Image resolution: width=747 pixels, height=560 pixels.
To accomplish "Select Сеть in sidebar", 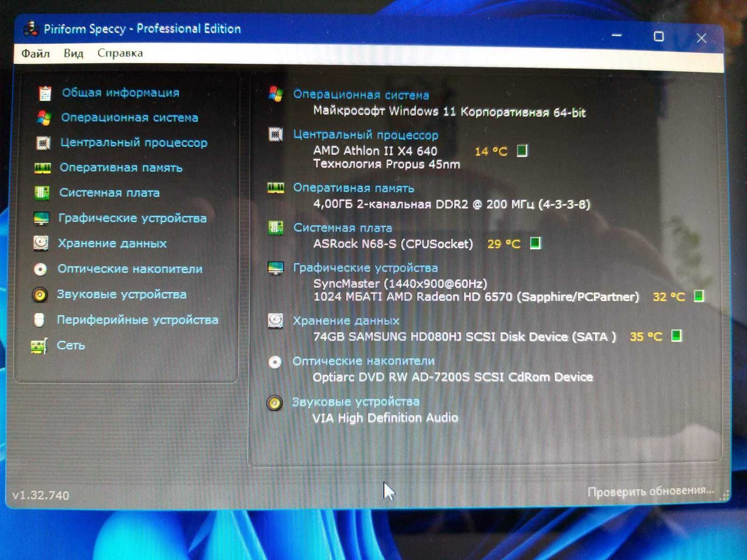I will point(70,345).
